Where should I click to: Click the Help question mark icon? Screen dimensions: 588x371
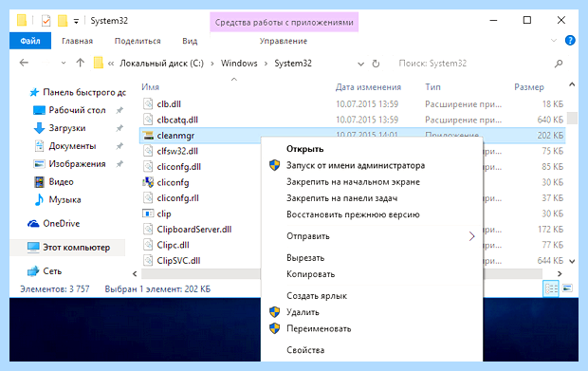pos(570,40)
